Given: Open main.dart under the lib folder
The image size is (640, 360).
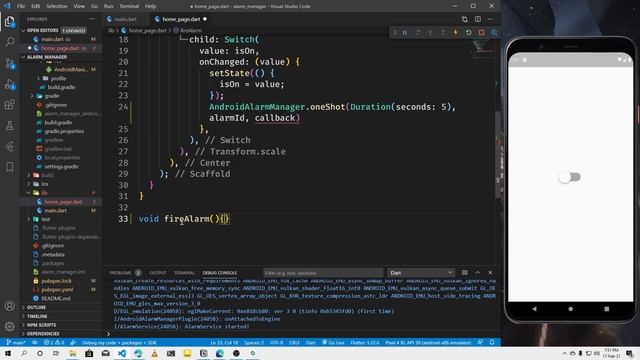Looking at the screenshot, I should tap(56, 210).
